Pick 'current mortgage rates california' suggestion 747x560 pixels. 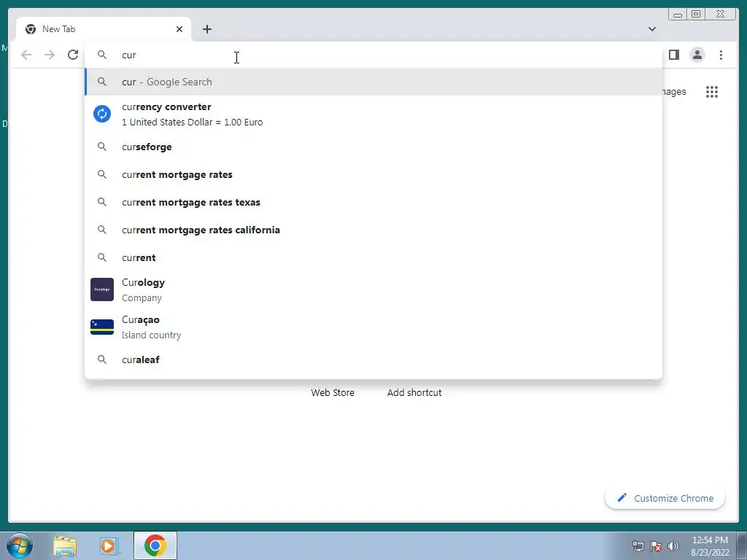373,230
